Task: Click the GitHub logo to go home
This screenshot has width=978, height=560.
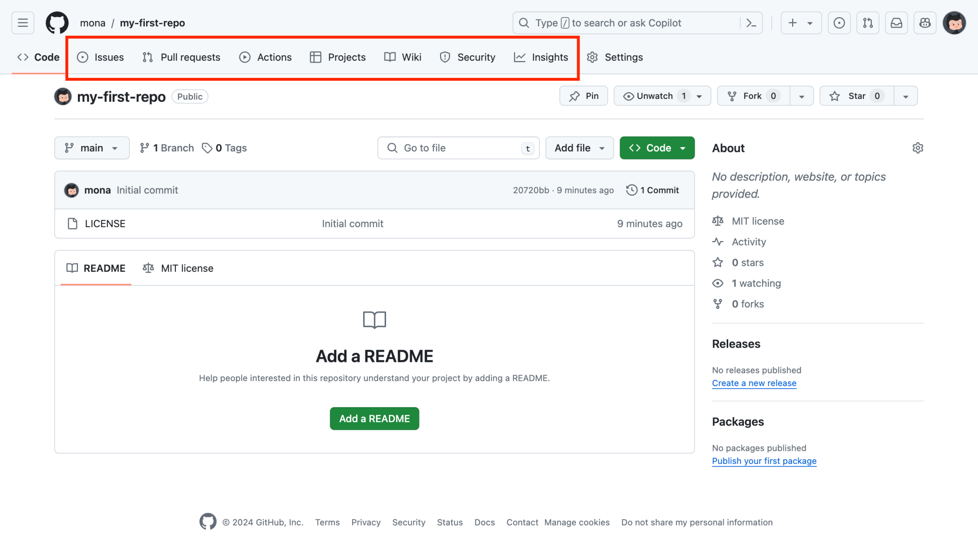Action: [x=57, y=22]
